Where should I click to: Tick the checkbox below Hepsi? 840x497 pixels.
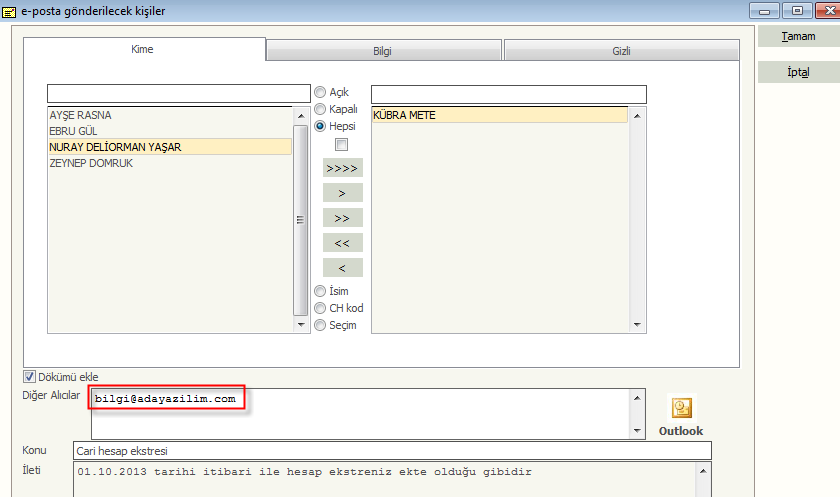(341, 145)
